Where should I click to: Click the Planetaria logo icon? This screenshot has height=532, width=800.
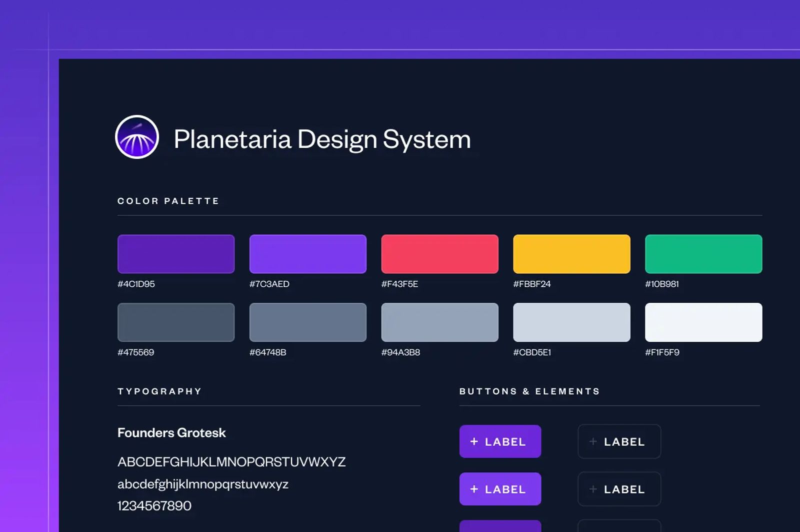136,137
